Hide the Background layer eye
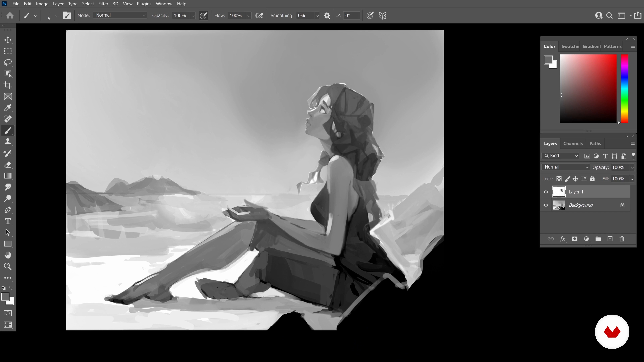Image resolution: width=644 pixels, height=362 pixels. (546, 205)
